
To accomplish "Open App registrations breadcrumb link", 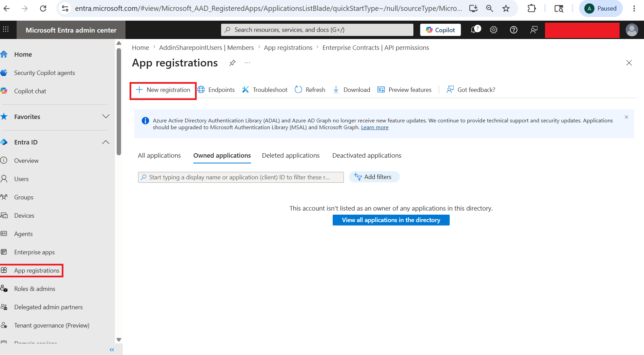I will [x=288, y=48].
